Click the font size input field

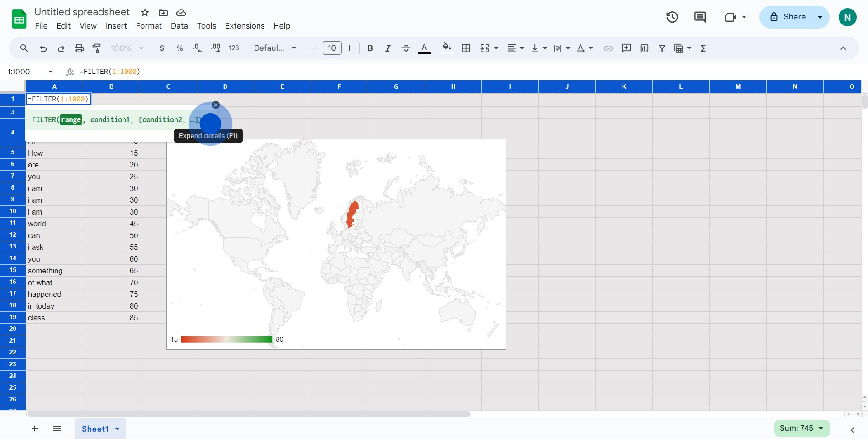tap(332, 48)
